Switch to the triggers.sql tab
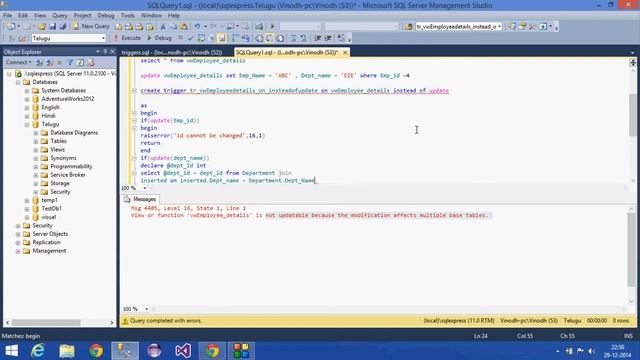The height and width of the screenshot is (360, 640). tap(172, 52)
